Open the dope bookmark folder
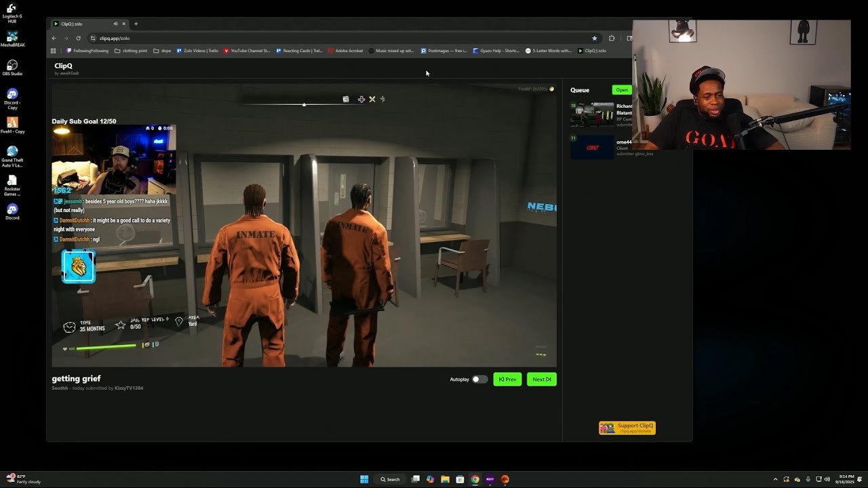Screen dimensions: 868x488 (x=163, y=51)
